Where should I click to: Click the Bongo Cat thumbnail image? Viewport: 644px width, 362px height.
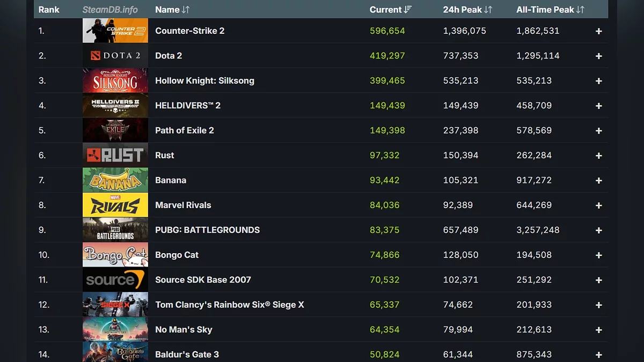pyautogui.click(x=115, y=255)
